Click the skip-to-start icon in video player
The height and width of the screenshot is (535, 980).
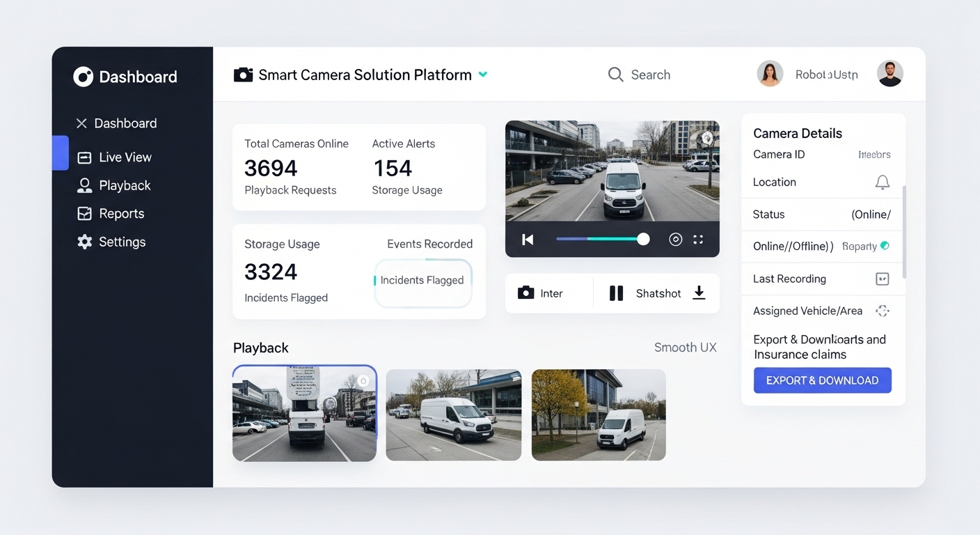[528, 240]
